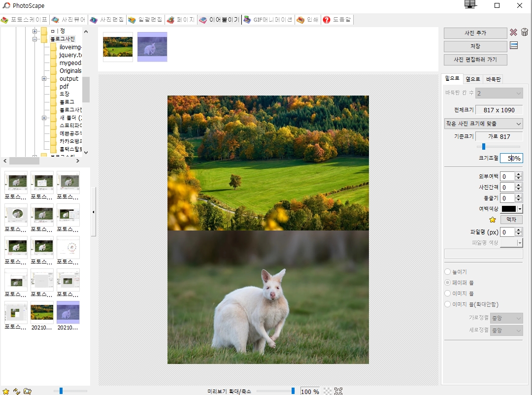Click the favorites star icon in bottom bar
The image size is (532, 395).
pos(6,391)
